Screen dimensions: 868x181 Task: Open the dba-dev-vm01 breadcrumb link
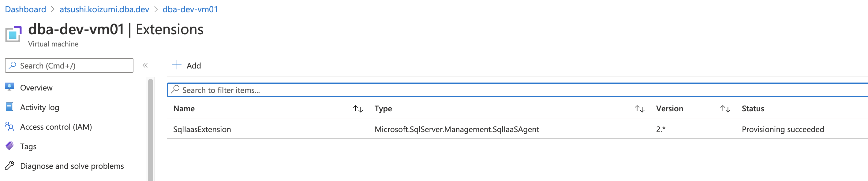tap(190, 9)
